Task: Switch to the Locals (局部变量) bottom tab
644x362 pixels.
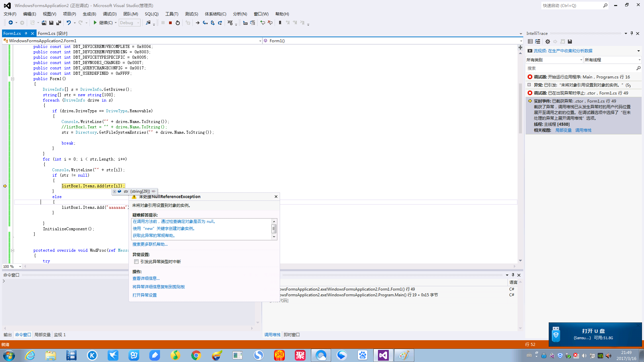Action: (x=42, y=335)
